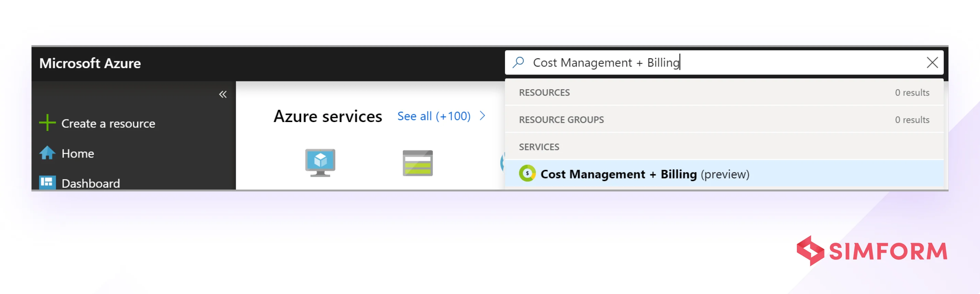
Task: Click the RESOURCES section header
Action: (x=544, y=93)
